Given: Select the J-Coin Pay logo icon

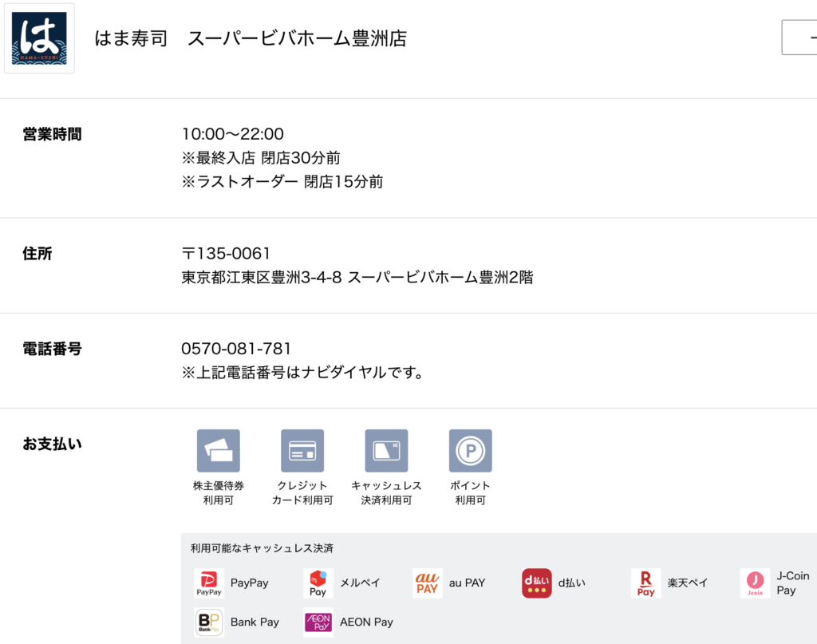Looking at the screenshot, I should click(755, 583).
